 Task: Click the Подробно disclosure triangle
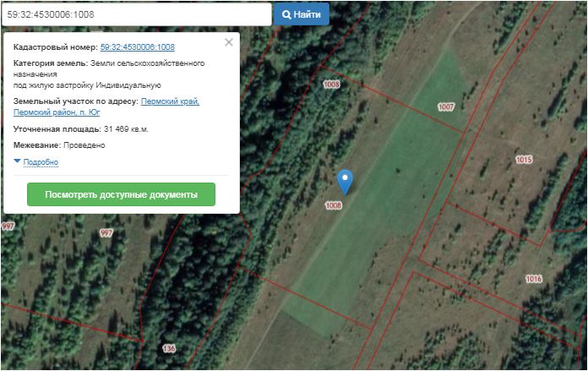[17, 161]
